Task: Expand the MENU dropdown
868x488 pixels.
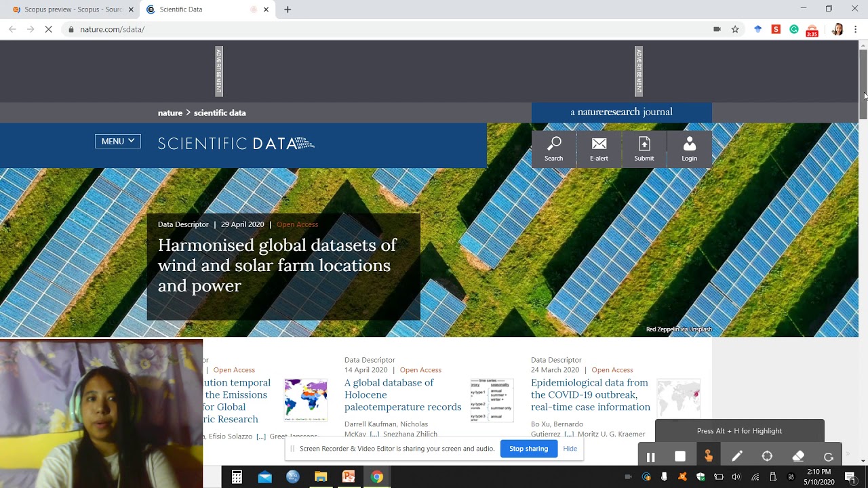Action: [118, 141]
